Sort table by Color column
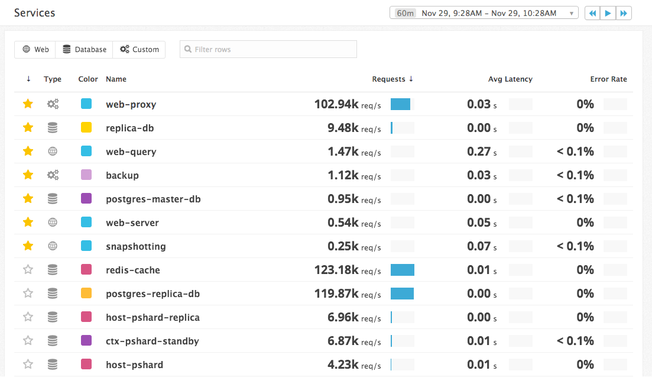Screen dimensions: 652x377 pos(88,79)
